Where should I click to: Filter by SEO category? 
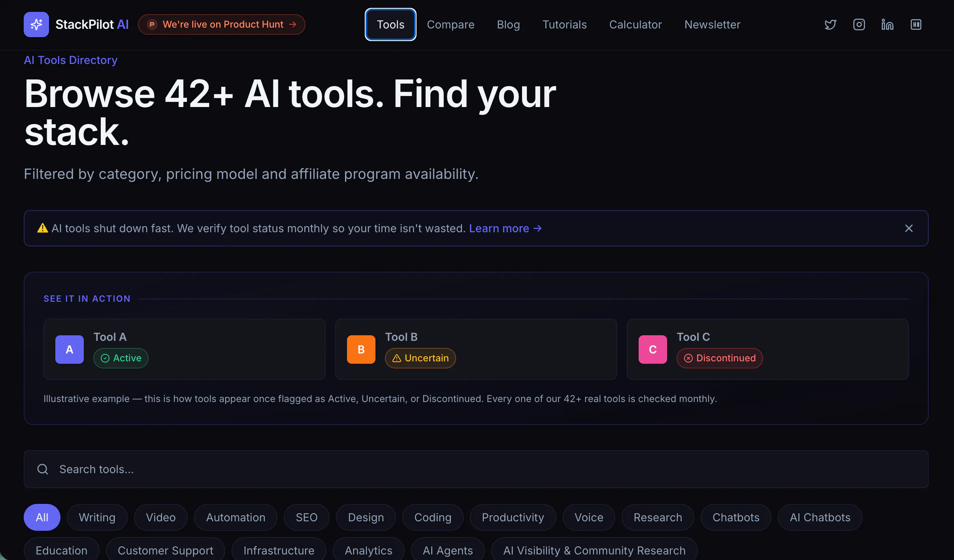coord(307,517)
